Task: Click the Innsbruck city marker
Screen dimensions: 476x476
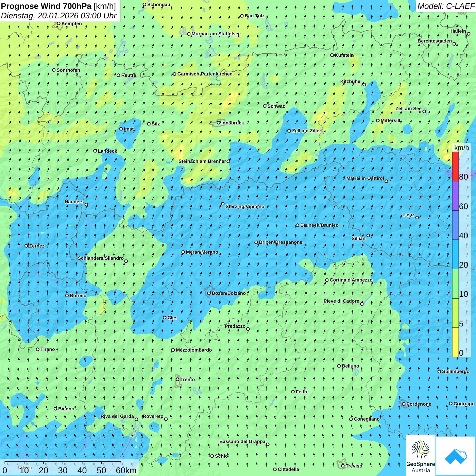Action: tap(219, 123)
